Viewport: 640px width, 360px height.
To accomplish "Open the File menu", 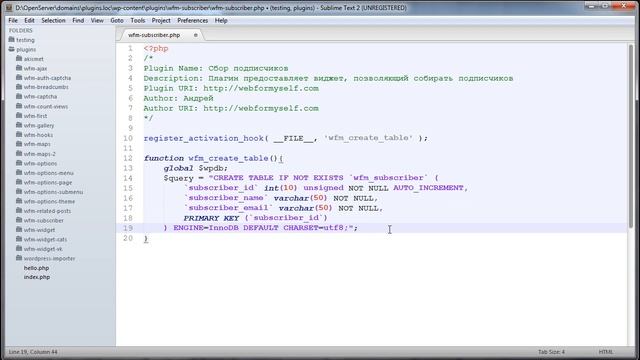I will [13, 20].
